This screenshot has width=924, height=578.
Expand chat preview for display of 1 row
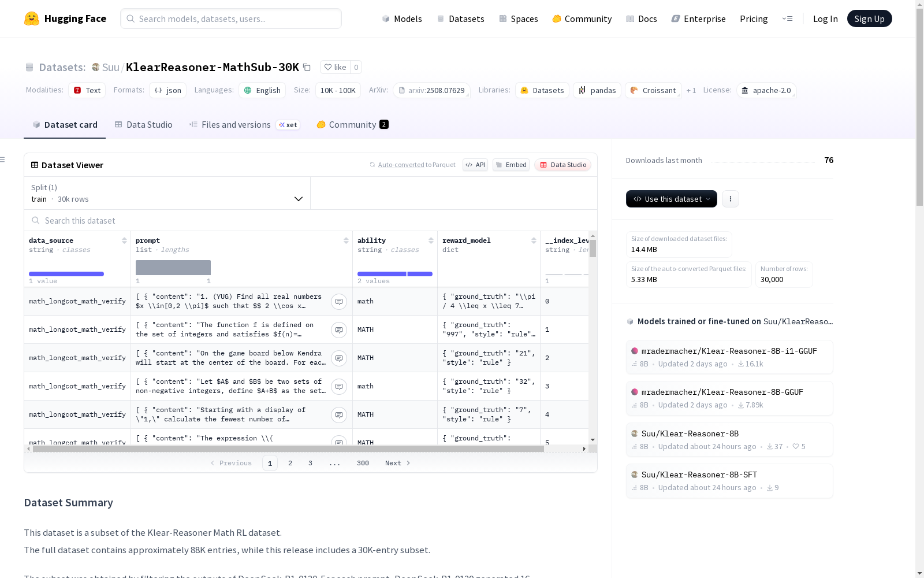point(339,414)
